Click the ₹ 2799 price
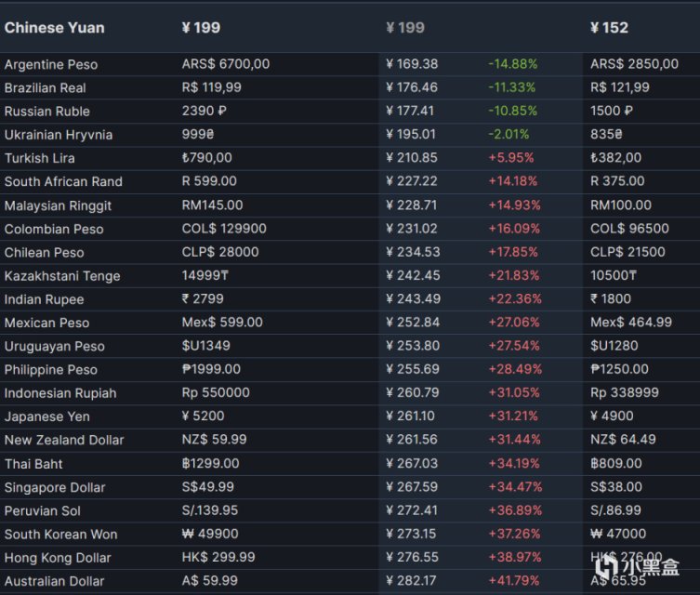 (x=203, y=298)
